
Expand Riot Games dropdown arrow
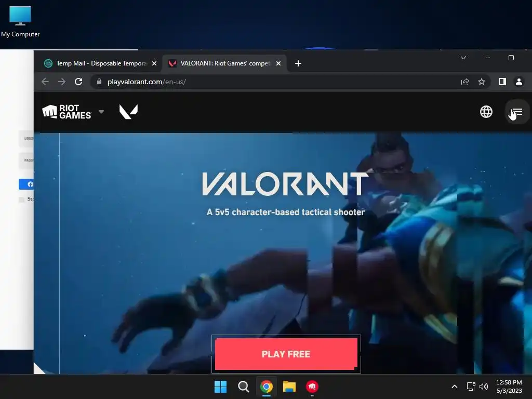[101, 112]
